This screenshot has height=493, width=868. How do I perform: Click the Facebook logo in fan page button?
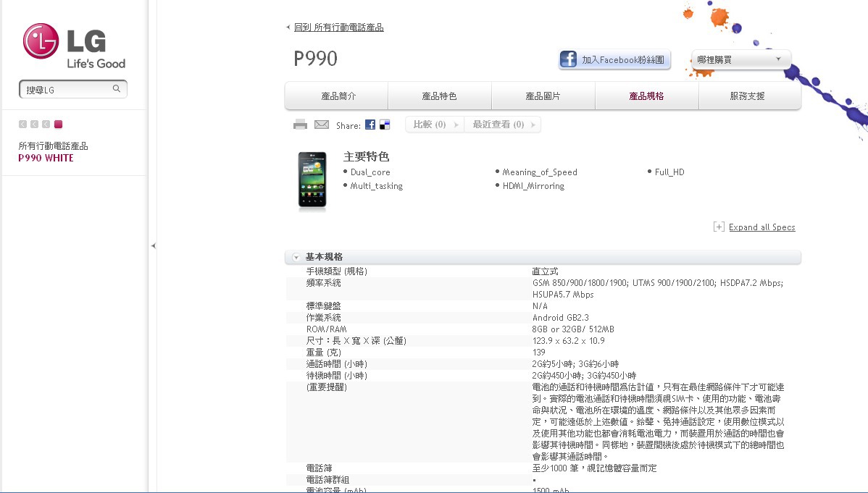pos(569,59)
